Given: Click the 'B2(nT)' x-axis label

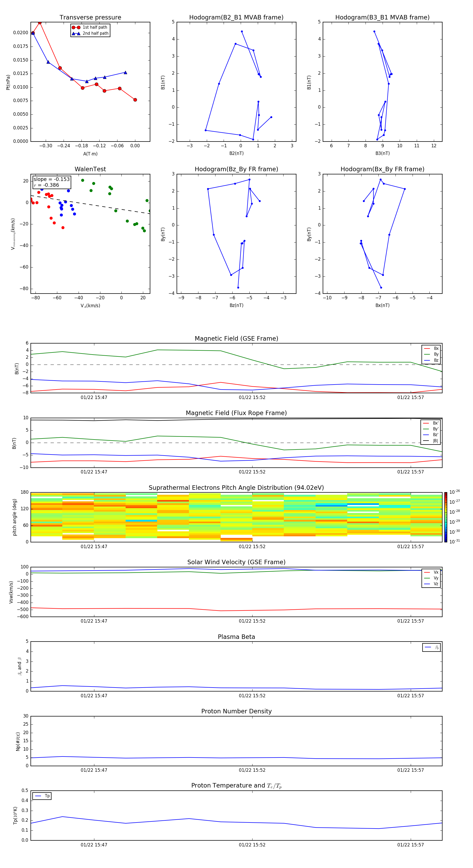Looking at the screenshot, I should point(236,153).
